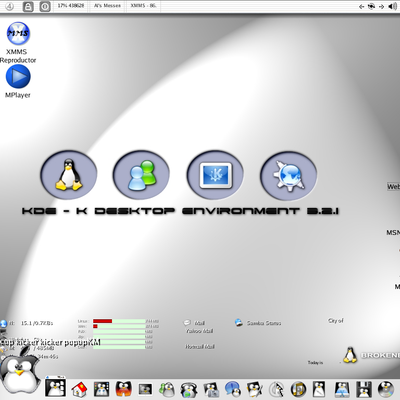Click the small Tux beside BROKEN text
This screenshot has width=400, height=400.
(x=350, y=355)
